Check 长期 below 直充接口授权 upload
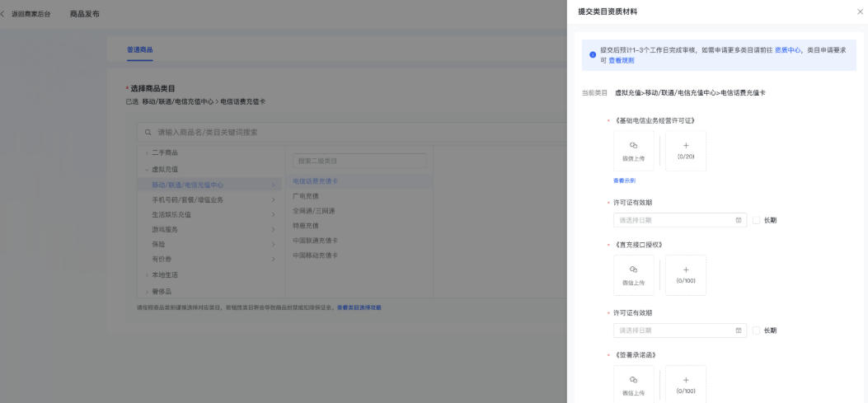The height and width of the screenshot is (403, 868). click(757, 330)
